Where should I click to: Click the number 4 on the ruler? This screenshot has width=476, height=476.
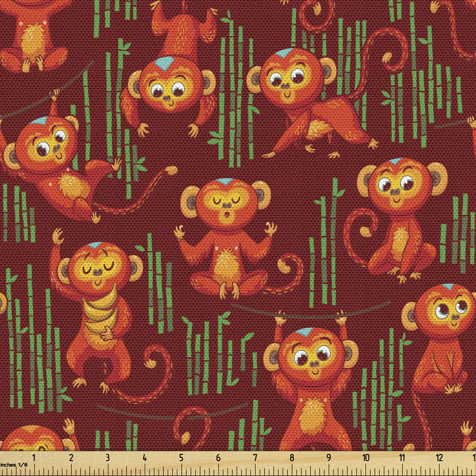[144, 458]
